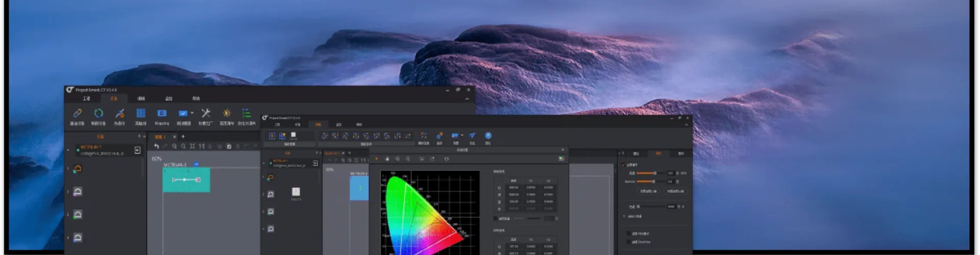Toggle the orange checked box in right properties panel
This screenshot has height=255, width=980.
(x=623, y=165)
